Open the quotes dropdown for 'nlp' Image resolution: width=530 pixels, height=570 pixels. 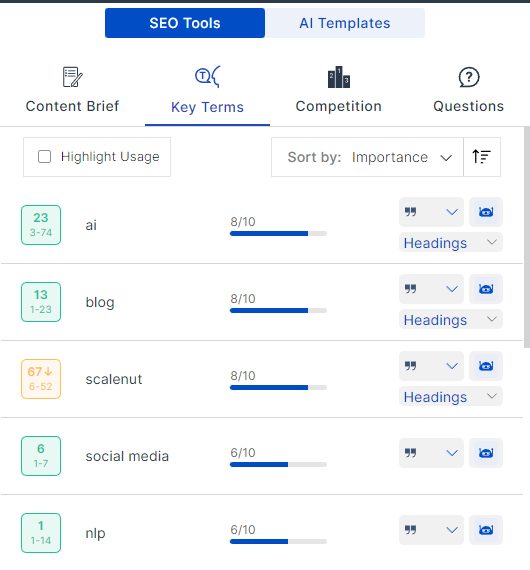pyautogui.click(x=431, y=530)
